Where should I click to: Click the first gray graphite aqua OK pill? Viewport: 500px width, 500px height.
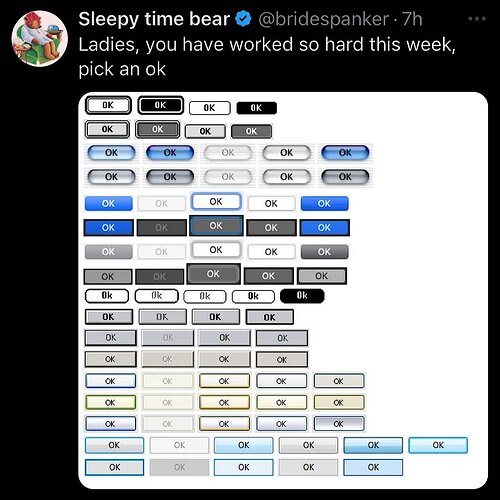pyautogui.click(x=111, y=177)
